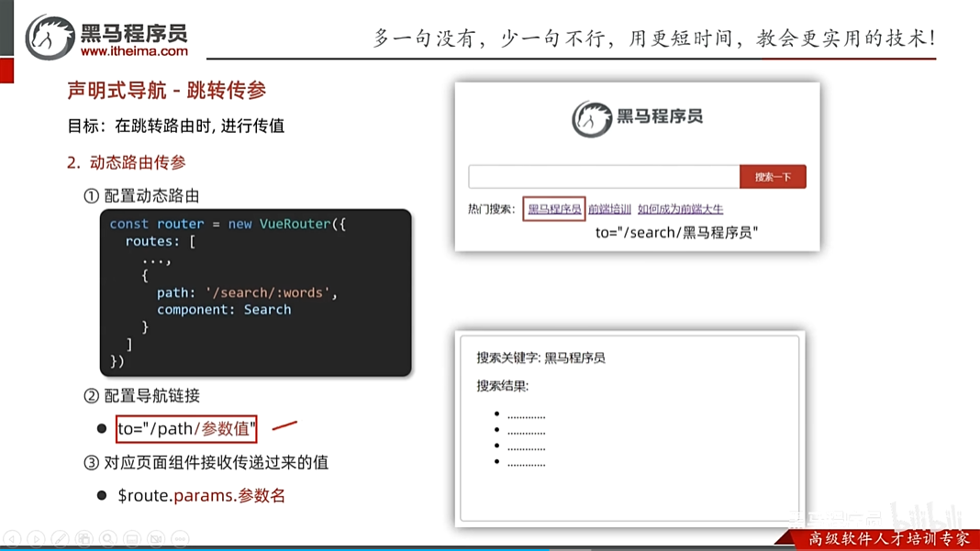The image size is (980, 551).
Task: Click the 搜索一下 search button
Action: 773,175
